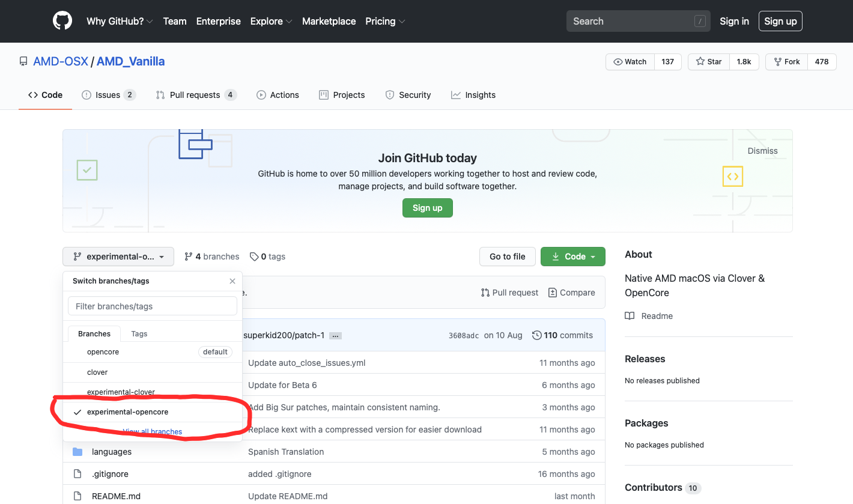This screenshot has width=853, height=504.
Task: Fork the repository using the Fork button
Action: [x=787, y=62]
